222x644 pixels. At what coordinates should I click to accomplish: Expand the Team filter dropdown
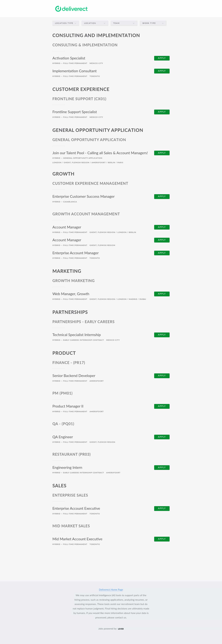pos(124,23)
